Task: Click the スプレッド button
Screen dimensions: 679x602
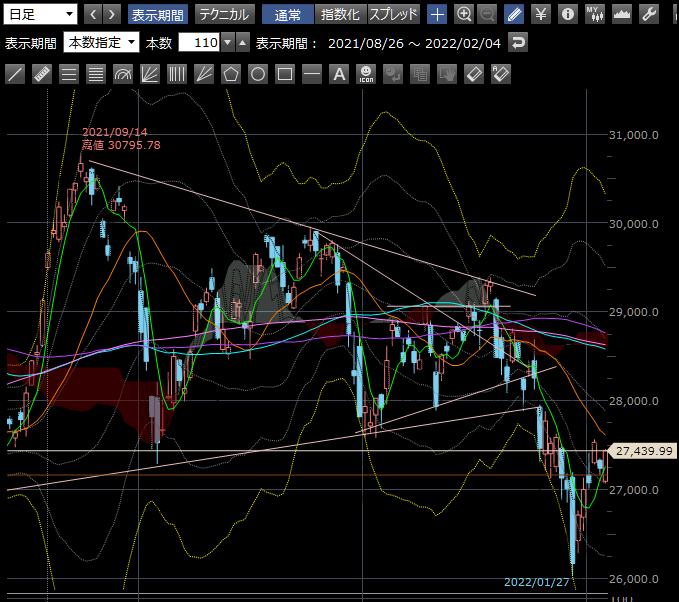Action: click(x=394, y=14)
